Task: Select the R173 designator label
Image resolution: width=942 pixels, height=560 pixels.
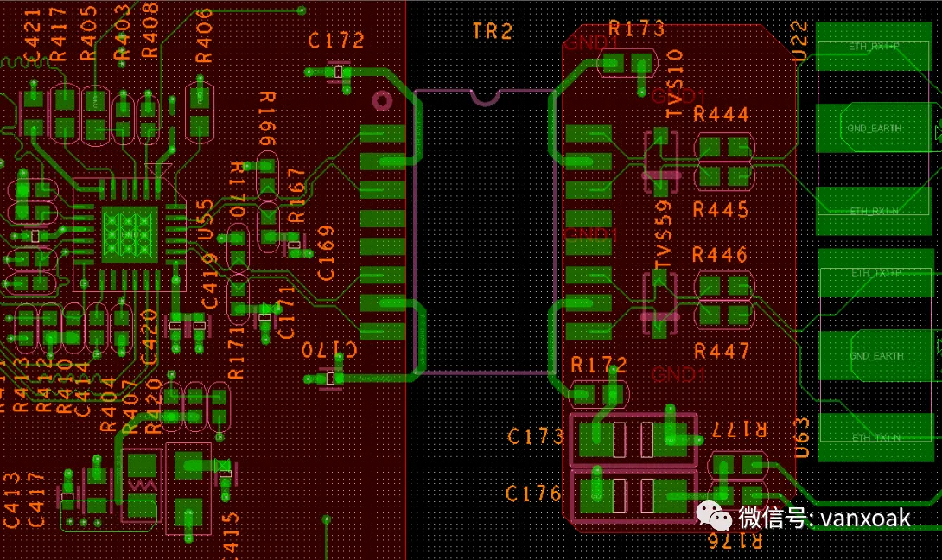Action: 637,29
